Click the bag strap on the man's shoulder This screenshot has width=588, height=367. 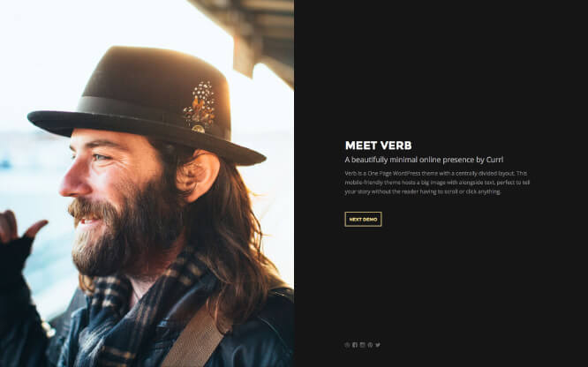195,337
